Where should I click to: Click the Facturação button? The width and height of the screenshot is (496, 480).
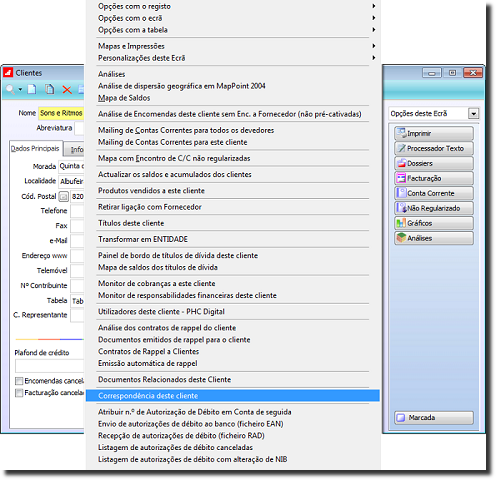coord(434,178)
